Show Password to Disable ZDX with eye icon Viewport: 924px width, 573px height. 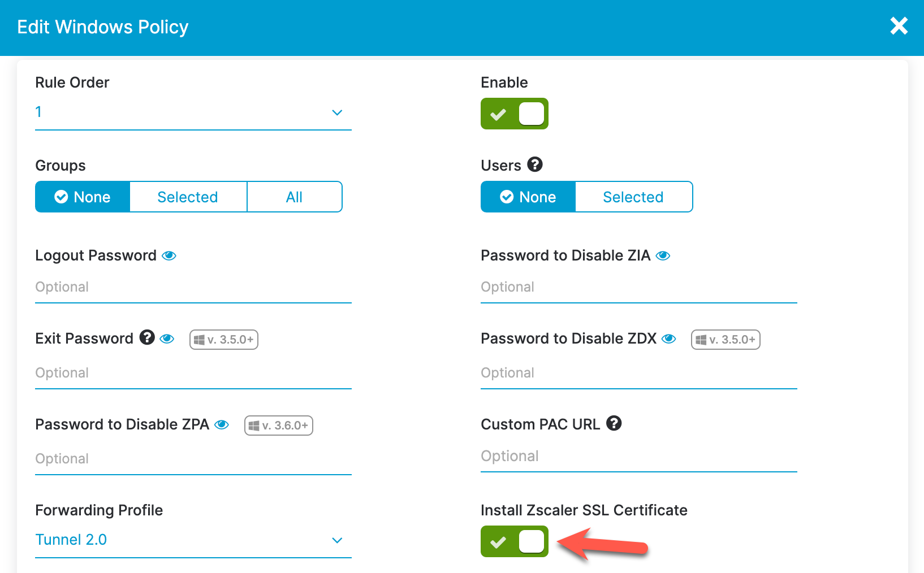668,338
